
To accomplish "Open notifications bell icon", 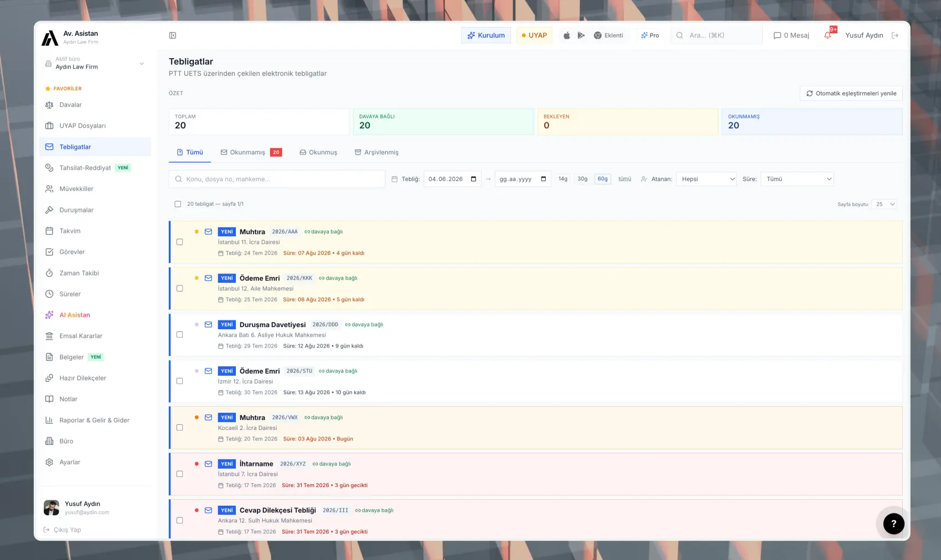I will [x=828, y=35].
